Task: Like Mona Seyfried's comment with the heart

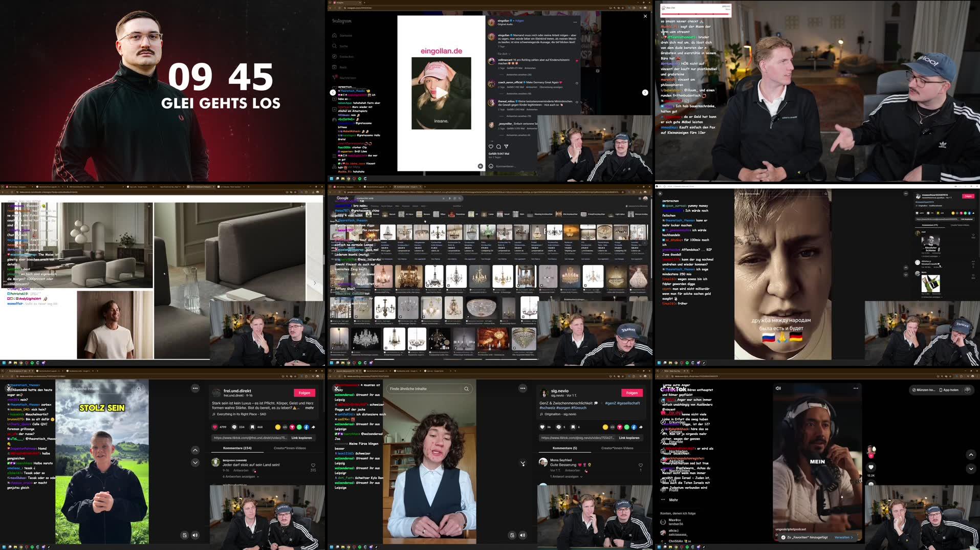Action: point(641,465)
